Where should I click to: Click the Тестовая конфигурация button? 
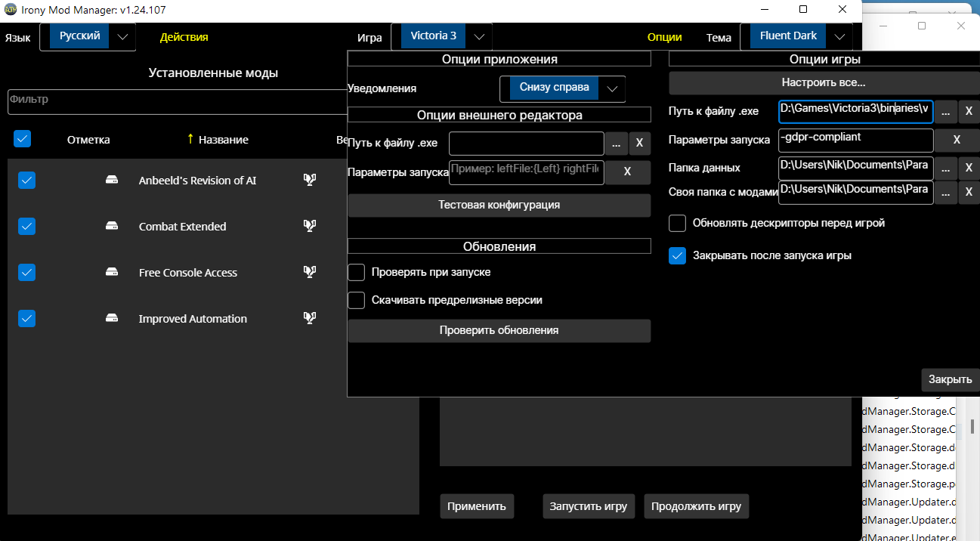499,205
